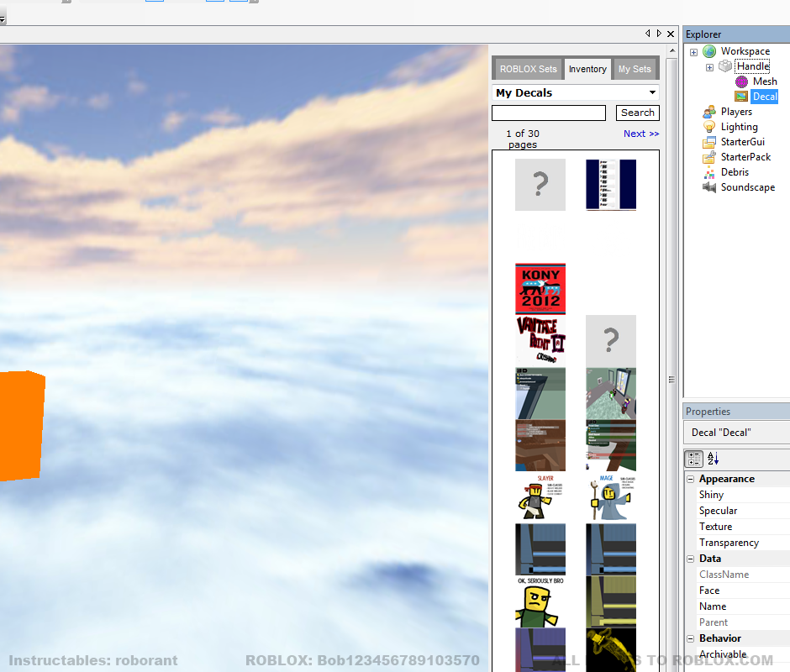The height and width of the screenshot is (672, 790).
Task: Select the Soundscape speaker icon
Action: coord(708,187)
